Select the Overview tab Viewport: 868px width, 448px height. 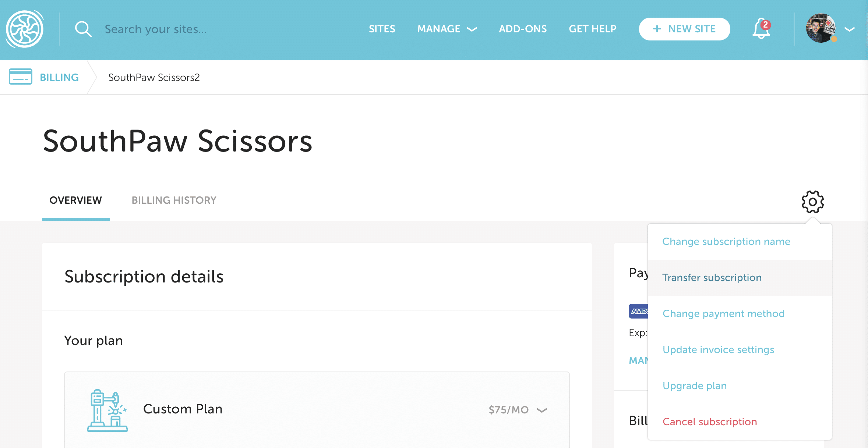pos(75,200)
